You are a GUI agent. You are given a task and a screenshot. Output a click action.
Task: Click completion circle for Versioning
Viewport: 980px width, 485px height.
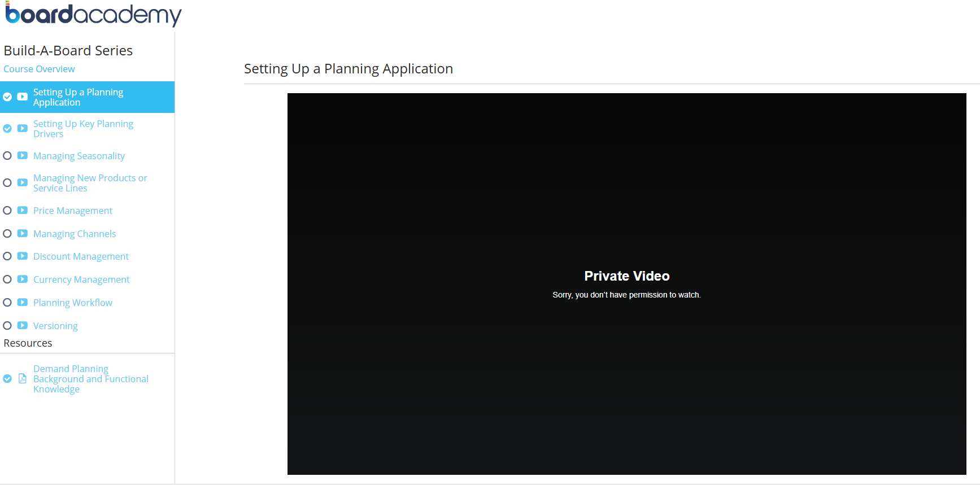click(7, 325)
